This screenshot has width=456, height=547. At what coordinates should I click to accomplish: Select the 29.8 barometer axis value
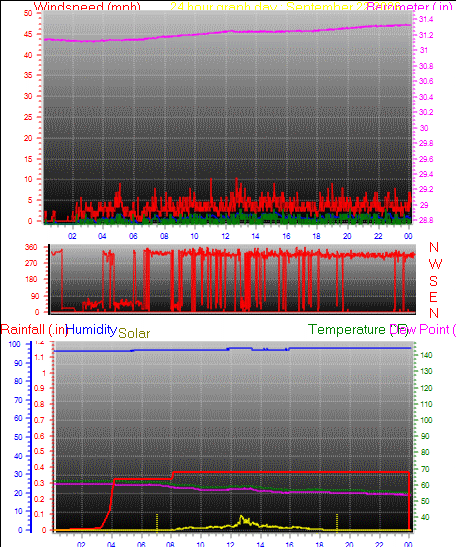[x=426, y=143]
